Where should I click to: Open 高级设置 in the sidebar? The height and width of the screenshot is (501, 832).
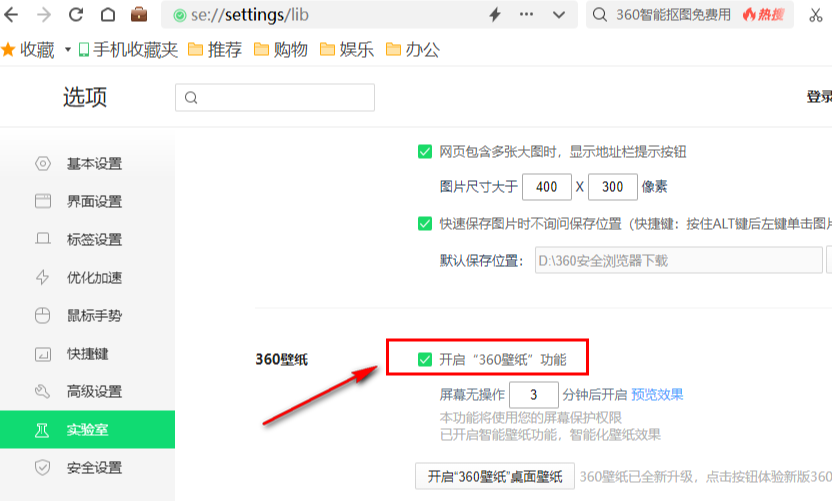tap(88, 392)
